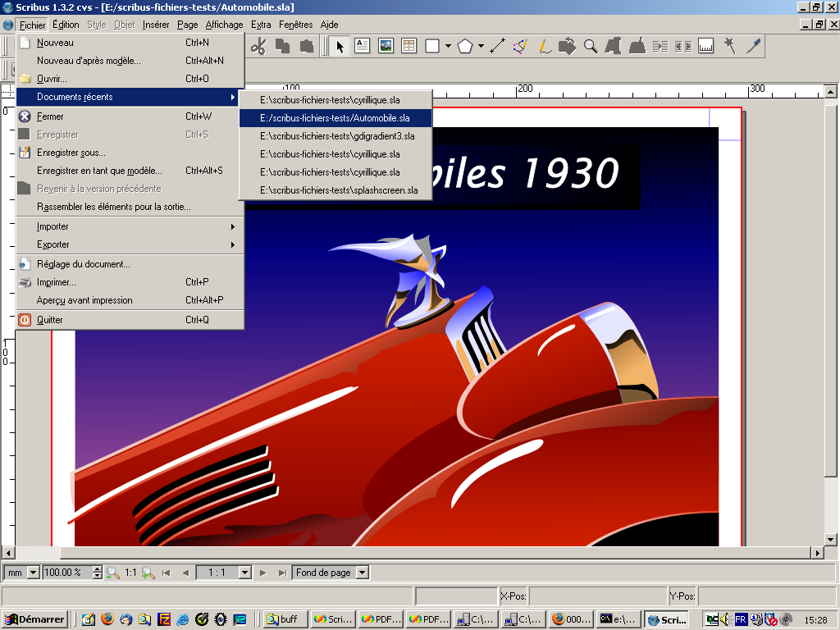Open the shape tool dropdown arrow
Screen dimensions: 840x630
tap(448, 46)
